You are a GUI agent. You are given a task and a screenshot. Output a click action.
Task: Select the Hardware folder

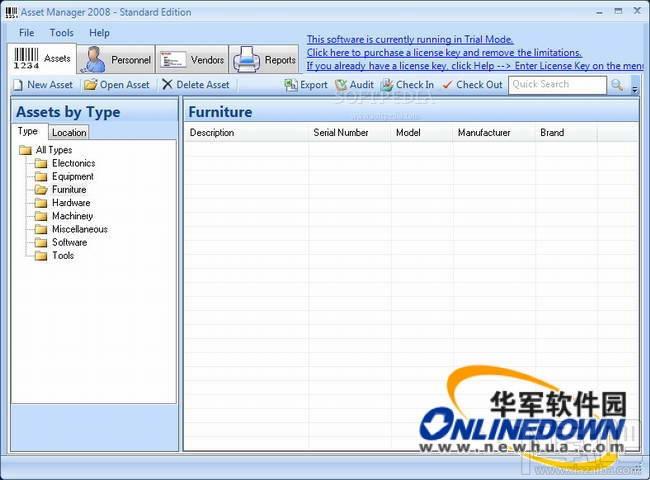(x=62, y=203)
